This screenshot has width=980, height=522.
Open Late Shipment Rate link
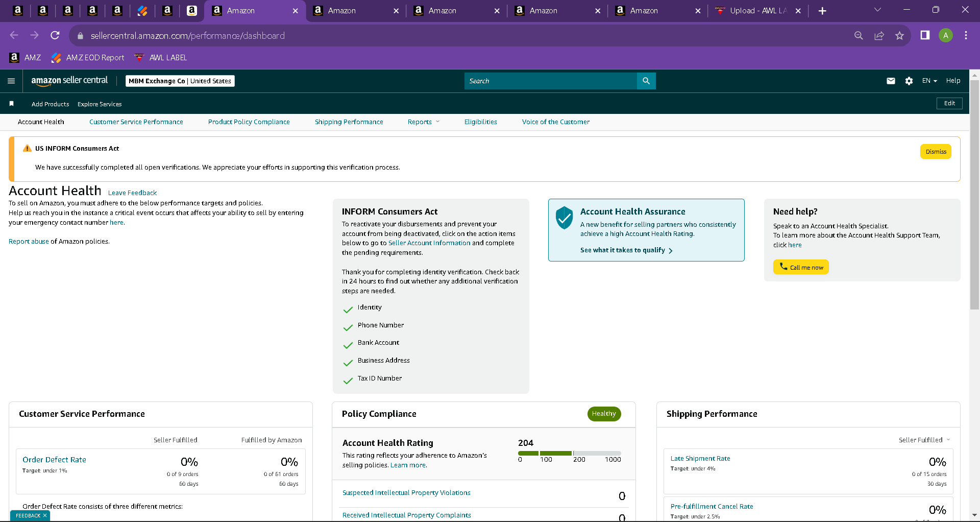point(700,459)
